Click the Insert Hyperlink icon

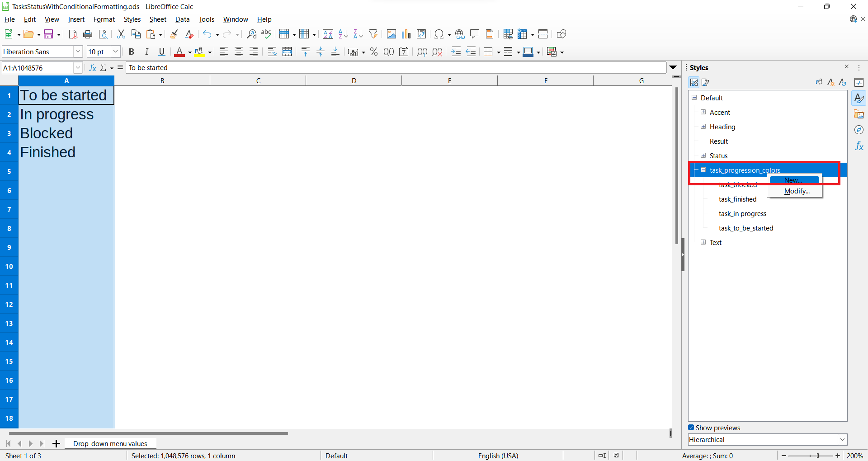460,34
